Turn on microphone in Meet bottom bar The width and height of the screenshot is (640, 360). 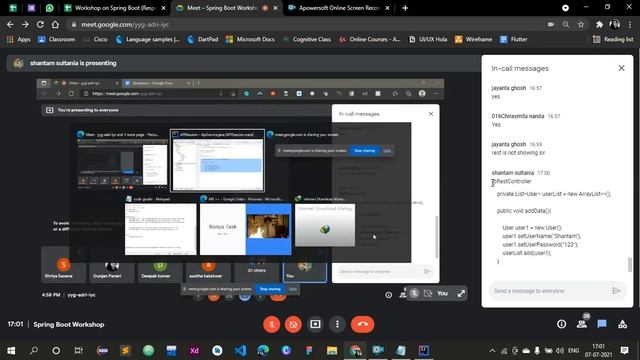click(x=271, y=324)
